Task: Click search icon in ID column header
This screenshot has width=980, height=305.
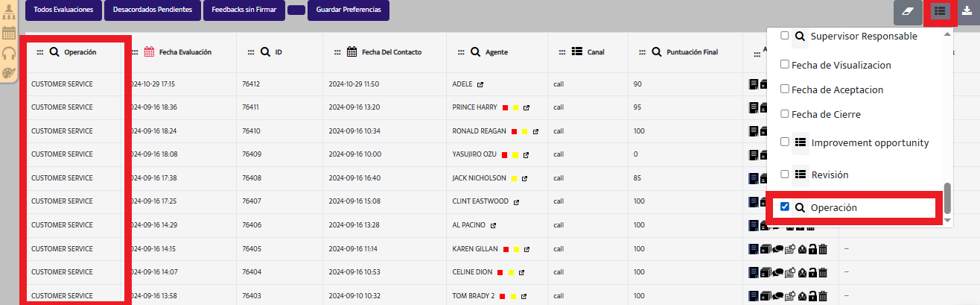Action: click(x=264, y=52)
